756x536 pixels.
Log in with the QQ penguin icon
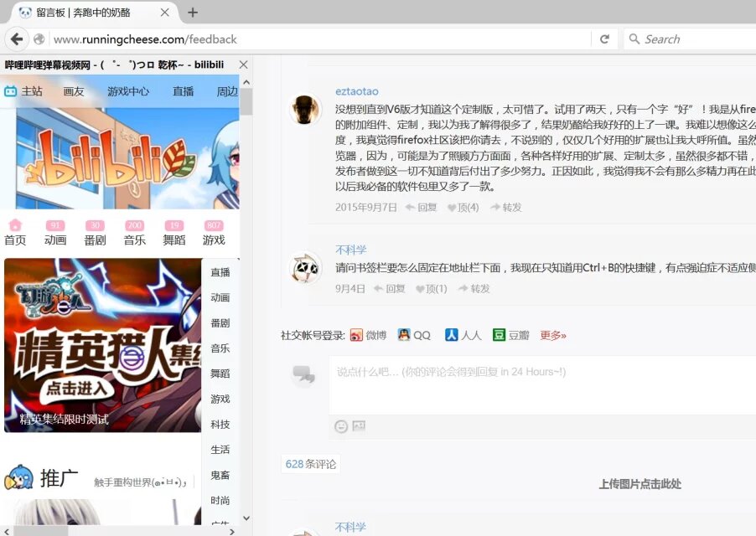(x=404, y=335)
